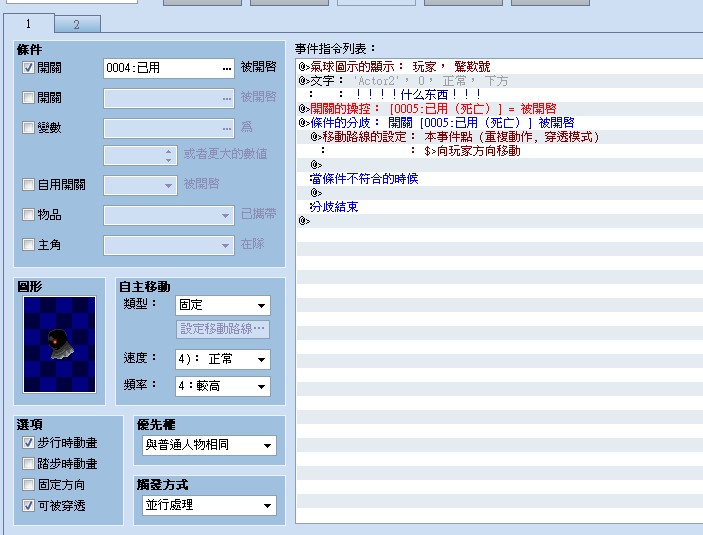Select the ！！！！什么东西！！！ text line
The image size is (703, 535).
pos(499,95)
